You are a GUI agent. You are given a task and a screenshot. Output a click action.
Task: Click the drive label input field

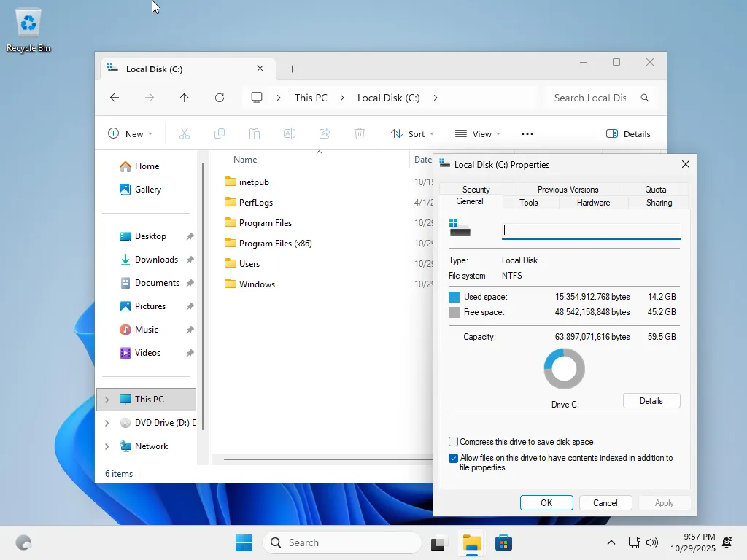click(x=591, y=230)
